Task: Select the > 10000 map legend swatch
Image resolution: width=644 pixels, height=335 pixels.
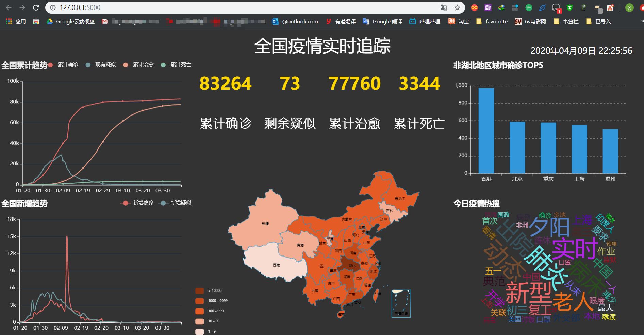Action: coord(200,291)
